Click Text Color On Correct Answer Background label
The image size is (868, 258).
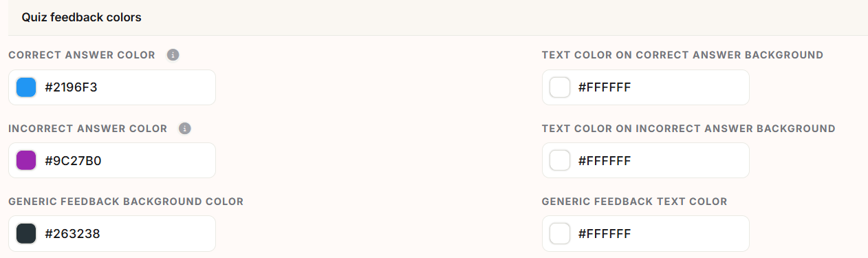[682, 55]
